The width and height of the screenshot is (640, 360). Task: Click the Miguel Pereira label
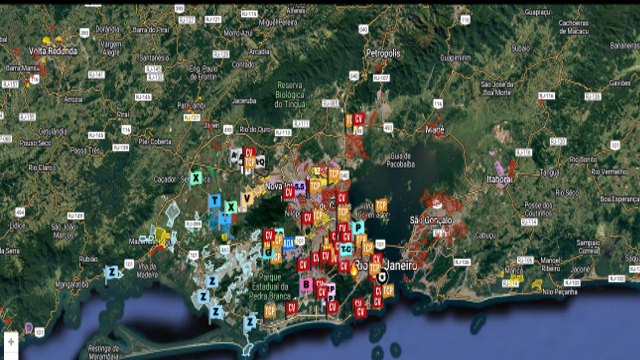click(278, 22)
